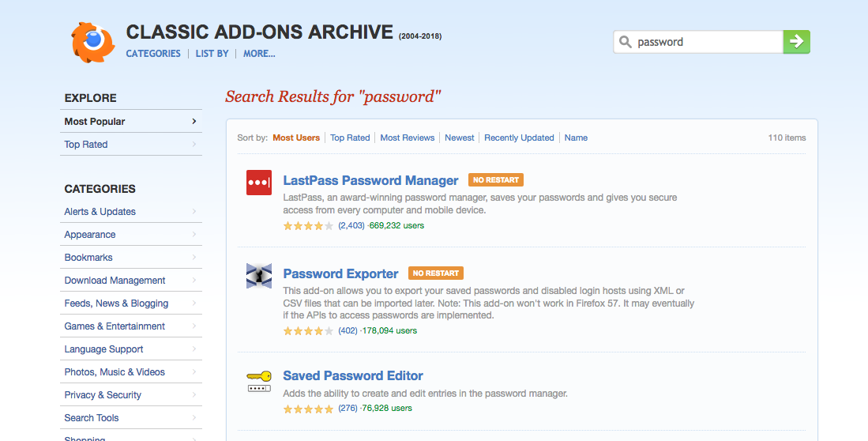Click the "110 items" result count
868x441 pixels.
tap(787, 138)
